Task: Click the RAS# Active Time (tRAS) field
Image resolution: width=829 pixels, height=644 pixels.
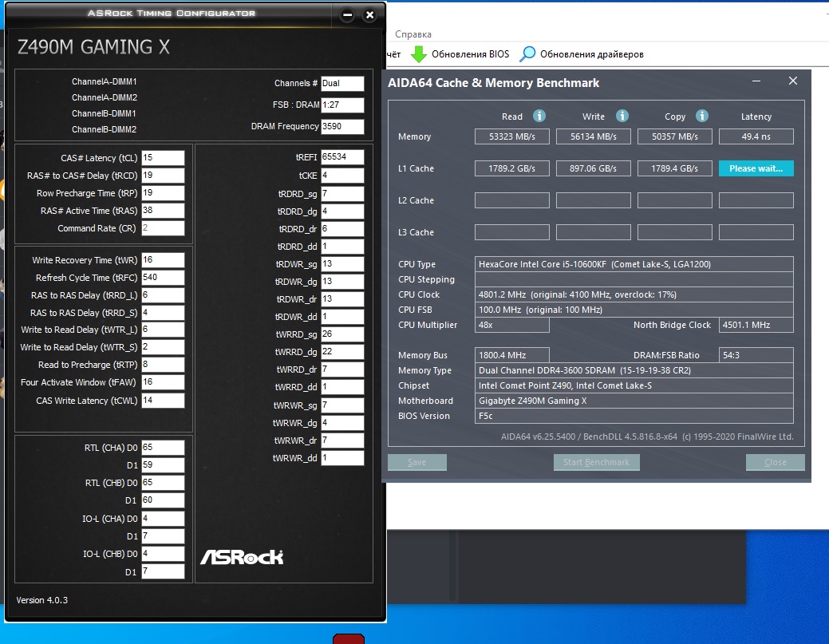Action: click(163, 211)
